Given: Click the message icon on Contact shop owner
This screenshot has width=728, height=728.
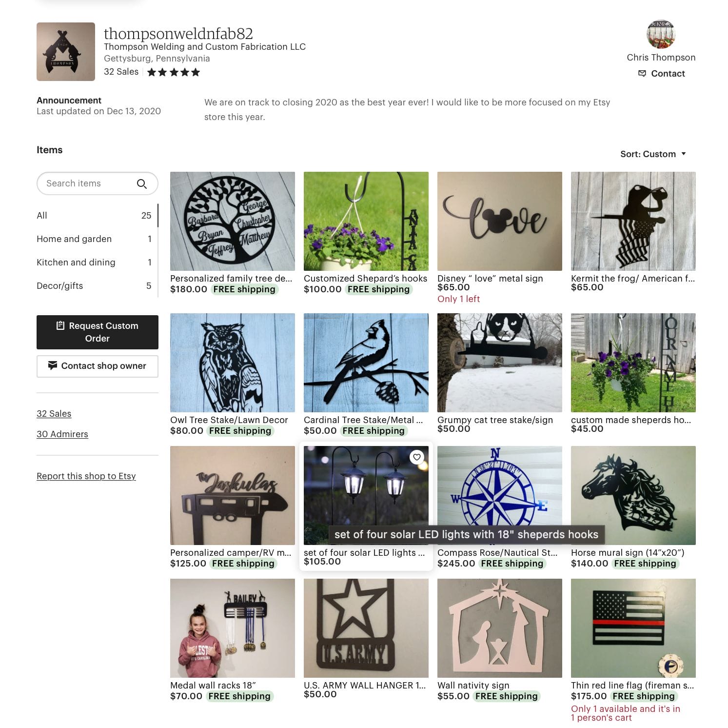Looking at the screenshot, I should pos(53,365).
